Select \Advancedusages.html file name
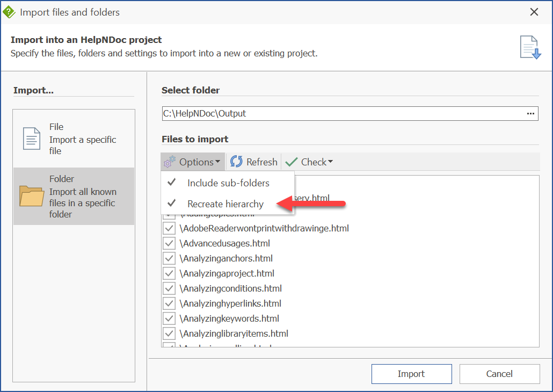The height and width of the screenshot is (392, 553). tap(224, 243)
